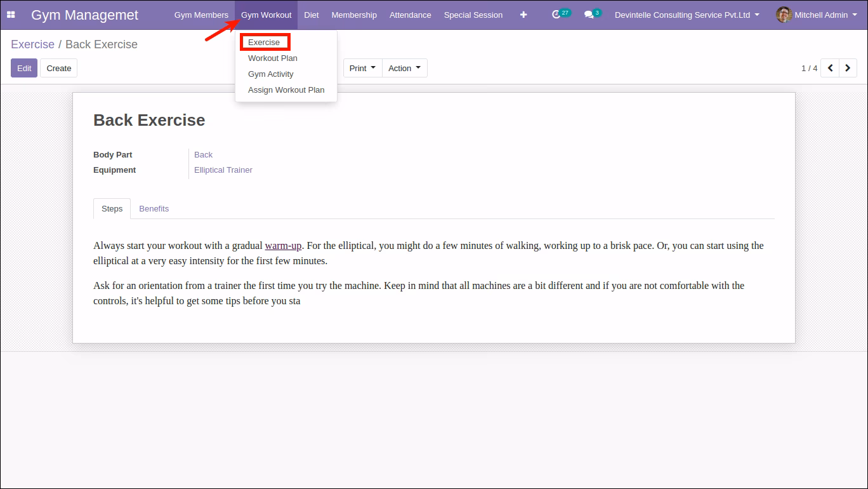Follow the Elliptical Trainer equipment link
Screen dimensions: 868x489
[223, 170]
